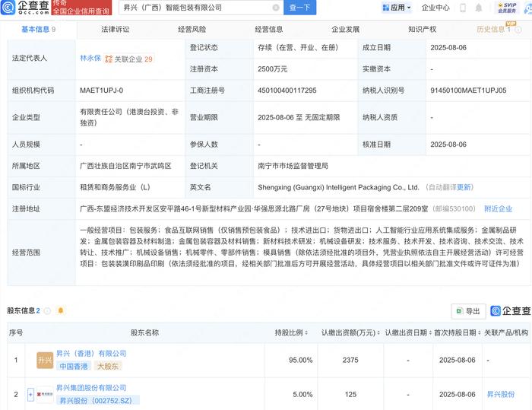Click 更新 next to 自动翻译
The image size is (532, 410).
coord(464,187)
